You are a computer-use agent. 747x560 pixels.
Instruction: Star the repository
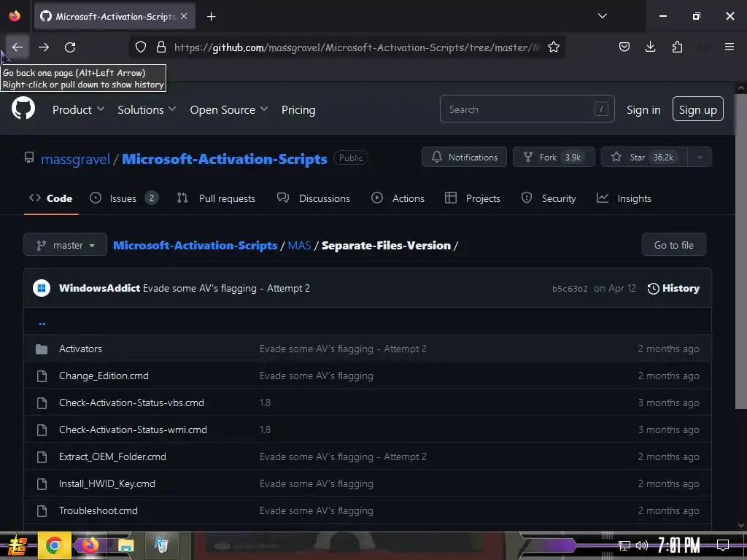(644, 157)
